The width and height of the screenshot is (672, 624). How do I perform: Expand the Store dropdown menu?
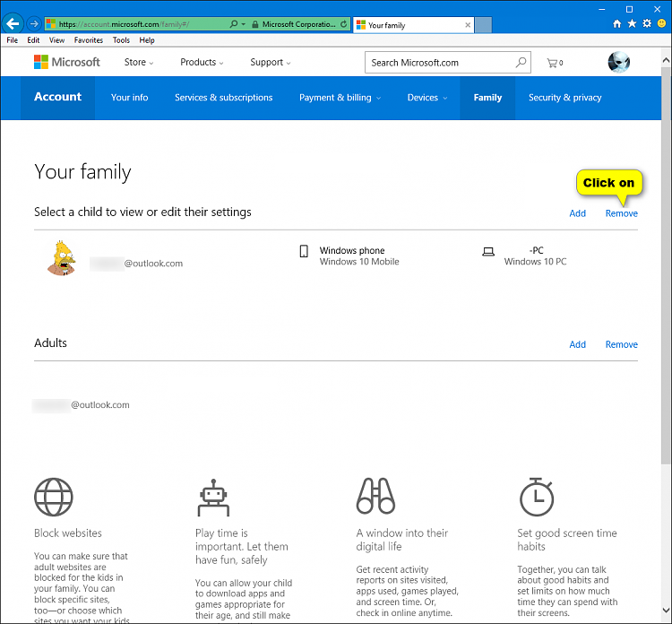coord(139,63)
